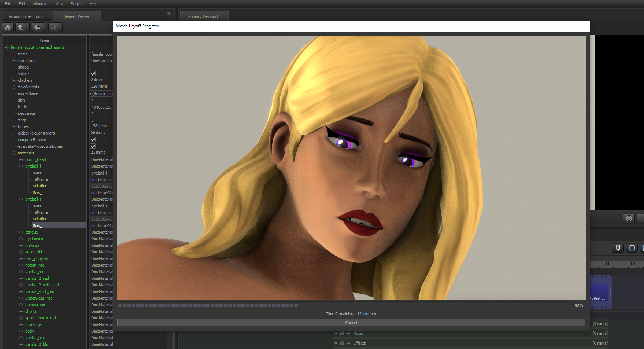The width and height of the screenshot is (644, 349).
Task: Expand the hair_ponytail material
Action: coord(21,258)
